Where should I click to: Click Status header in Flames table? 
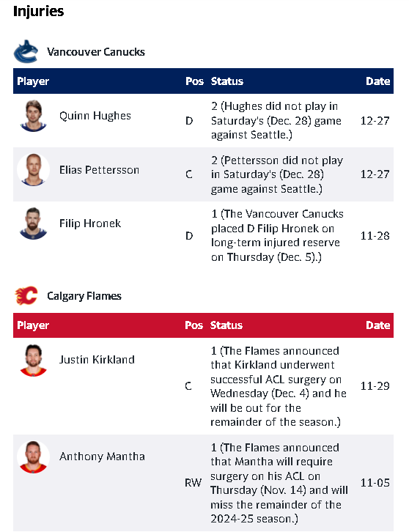click(x=226, y=325)
